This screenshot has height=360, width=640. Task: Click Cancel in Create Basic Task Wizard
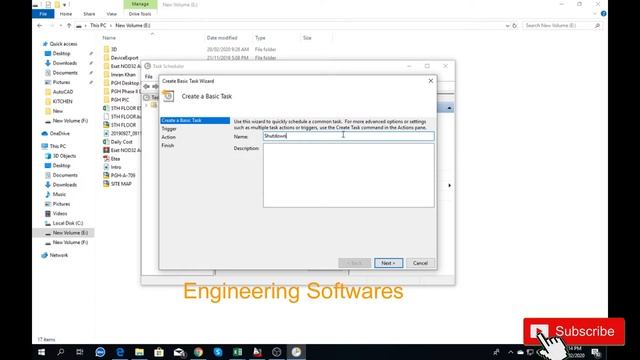[x=420, y=263]
